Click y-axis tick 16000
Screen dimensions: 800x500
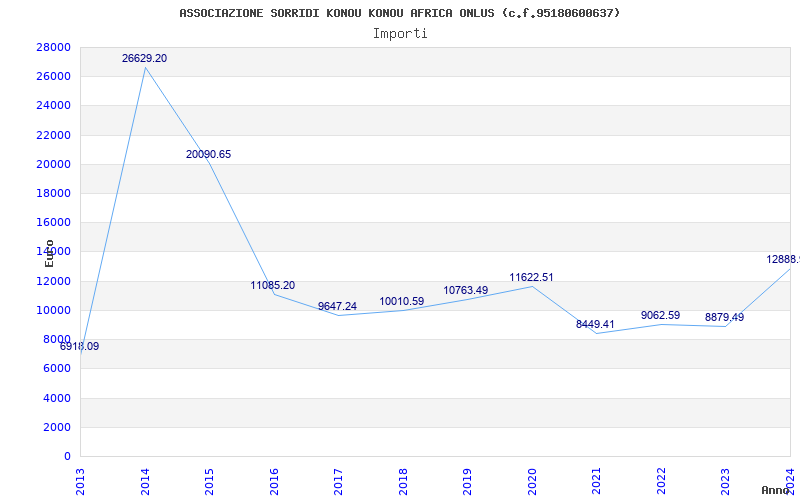point(53,222)
